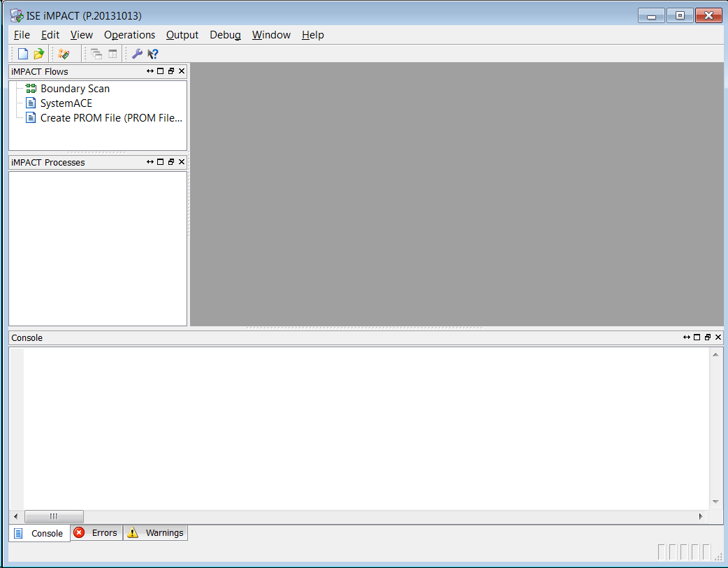Select the Boundary Scan flow
This screenshot has height=568, width=728.
tap(75, 88)
